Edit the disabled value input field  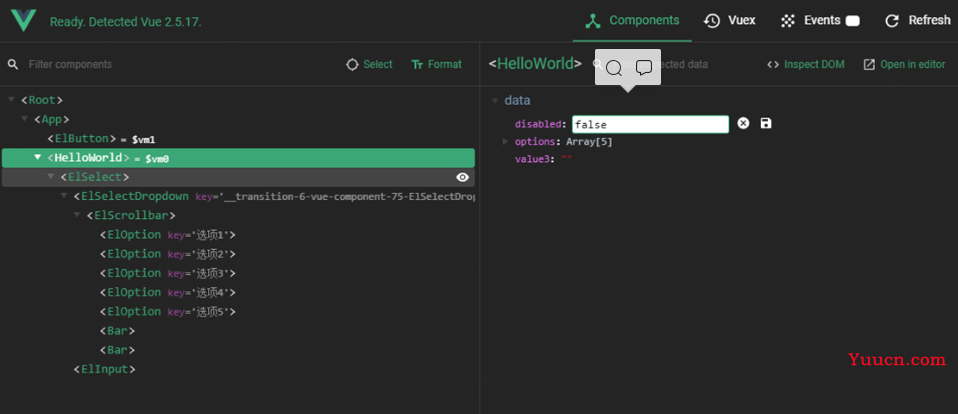coord(651,125)
